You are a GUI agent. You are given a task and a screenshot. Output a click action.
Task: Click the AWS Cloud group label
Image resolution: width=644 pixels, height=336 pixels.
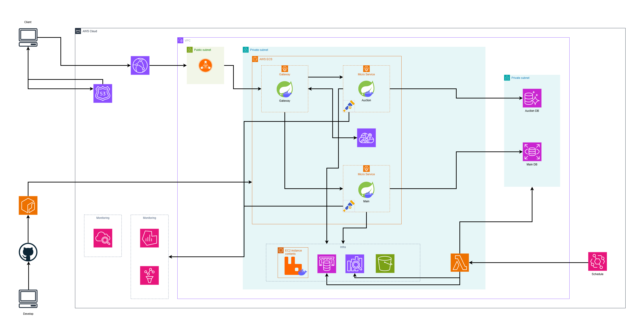(x=90, y=31)
